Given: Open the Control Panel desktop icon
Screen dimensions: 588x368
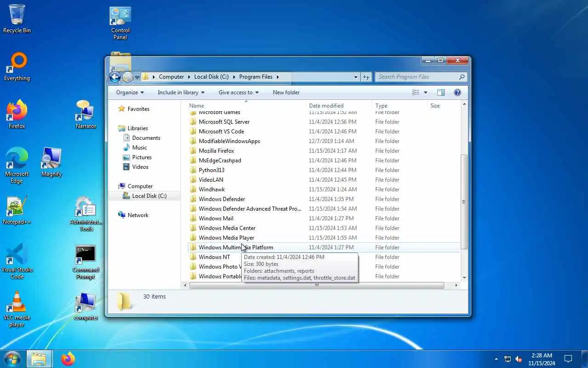Looking at the screenshot, I should coord(120,23).
